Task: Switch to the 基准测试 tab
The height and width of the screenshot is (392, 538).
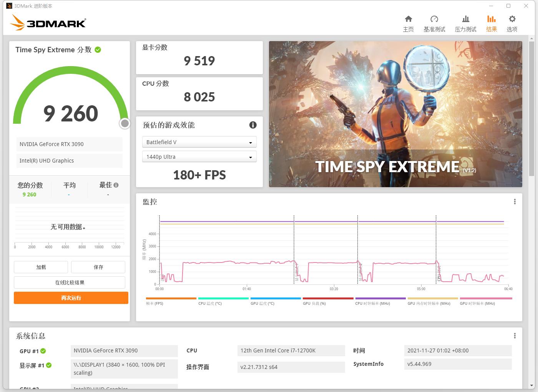Action: (x=434, y=22)
